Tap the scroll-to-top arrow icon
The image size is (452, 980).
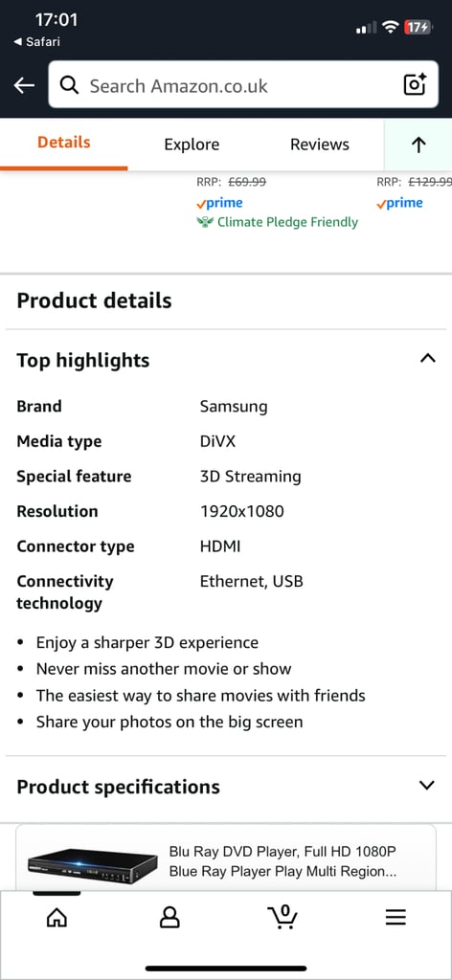click(418, 145)
